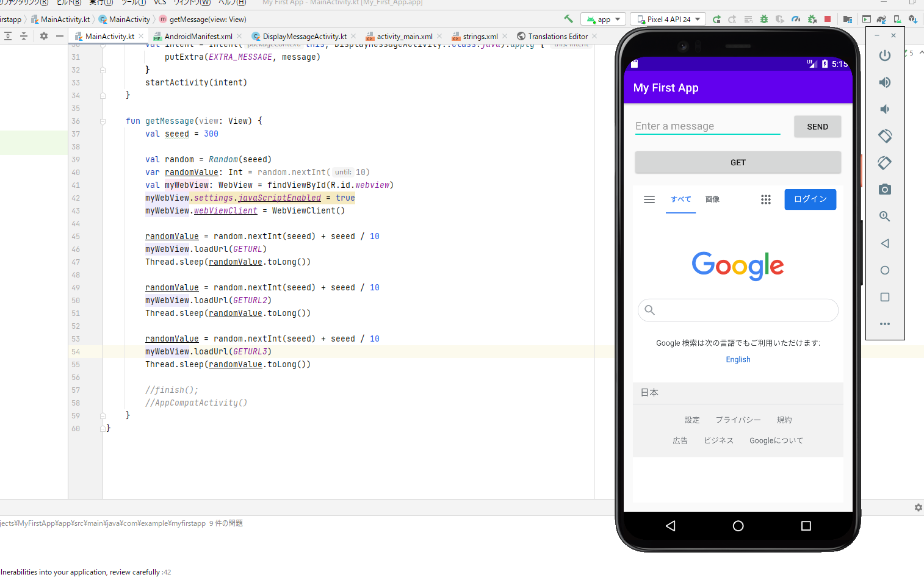The width and height of the screenshot is (924, 577).
Task: Click emulator Rotate Left icon
Action: point(885,136)
